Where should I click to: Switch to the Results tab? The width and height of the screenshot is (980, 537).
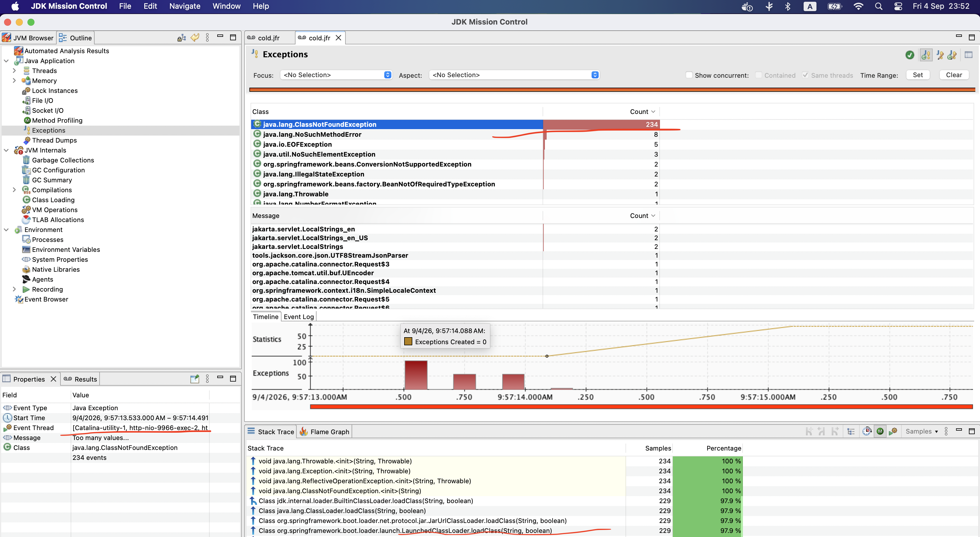click(80, 379)
